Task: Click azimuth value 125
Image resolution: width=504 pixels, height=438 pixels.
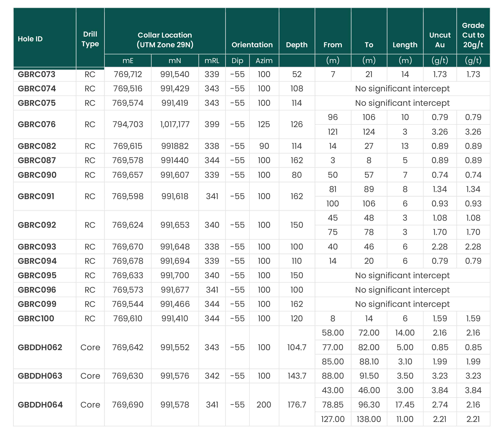Action: (264, 124)
